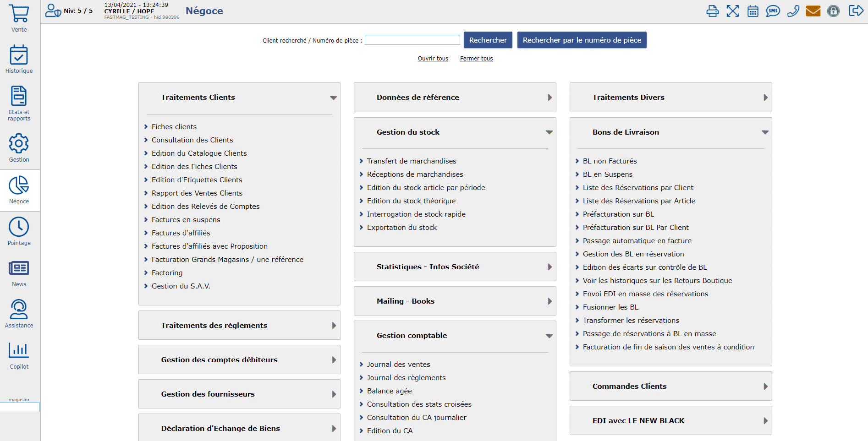This screenshot has height=441, width=868.
Task: Click the Ouvrir tous link
Action: (x=433, y=59)
